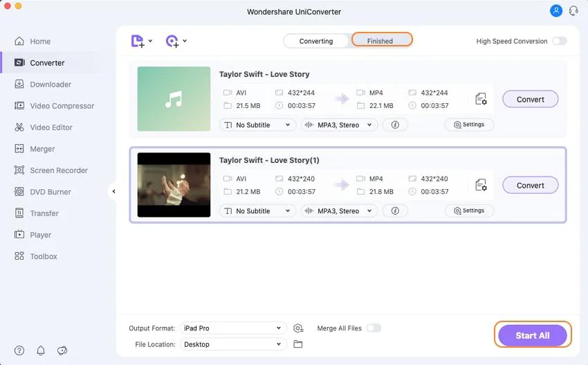Show media info icon for Love Story(1)
The height and width of the screenshot is (365, 588).
[395, 211]
